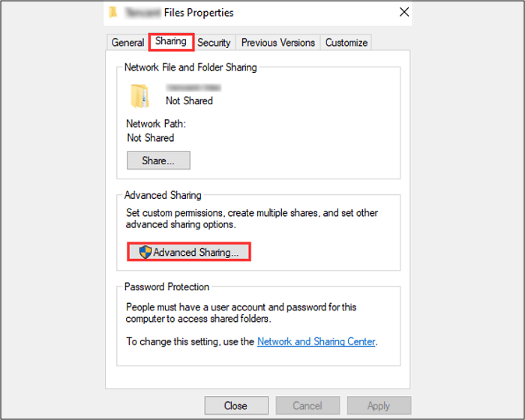Click the Cancel button
Viewport: 525px width, 420px height.
tap(307, 406)
